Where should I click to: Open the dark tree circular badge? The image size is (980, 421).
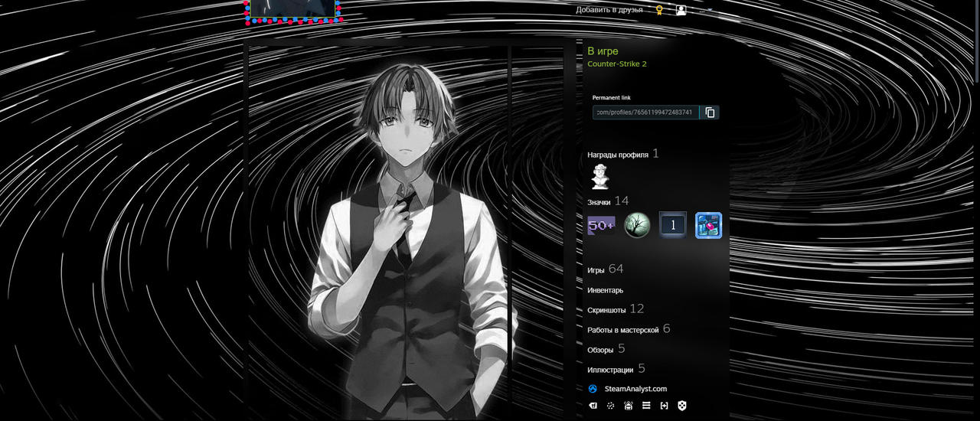pos(637,225)
